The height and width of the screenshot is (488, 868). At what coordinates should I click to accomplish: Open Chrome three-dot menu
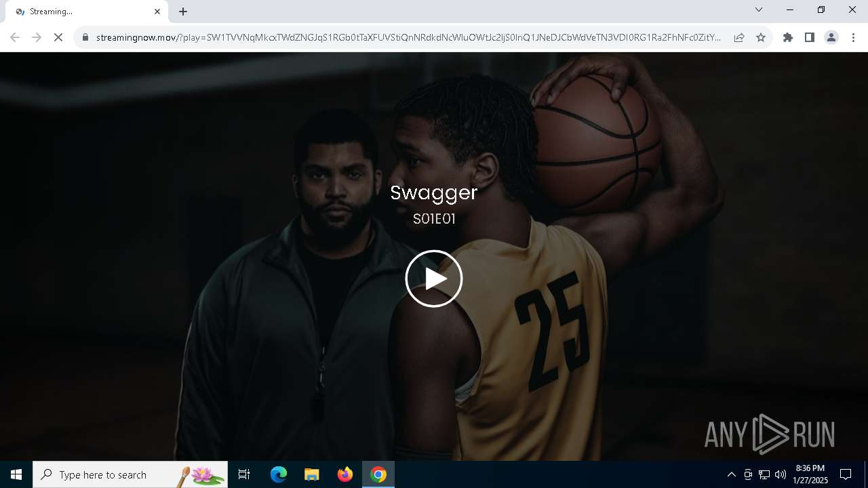tap(853, 37)
